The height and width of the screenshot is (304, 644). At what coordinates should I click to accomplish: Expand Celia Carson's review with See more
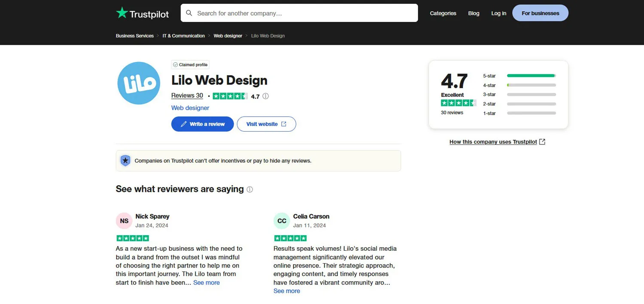click(x=287, y=291)
